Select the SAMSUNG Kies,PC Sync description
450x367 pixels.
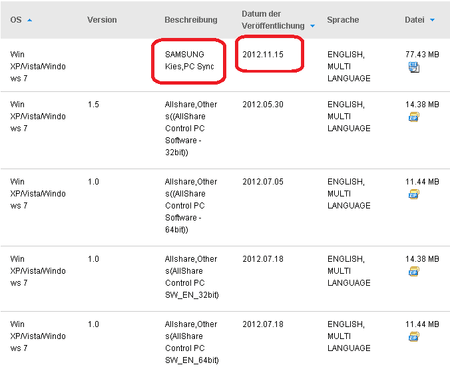pyautogui.click(x=189, y=60)
